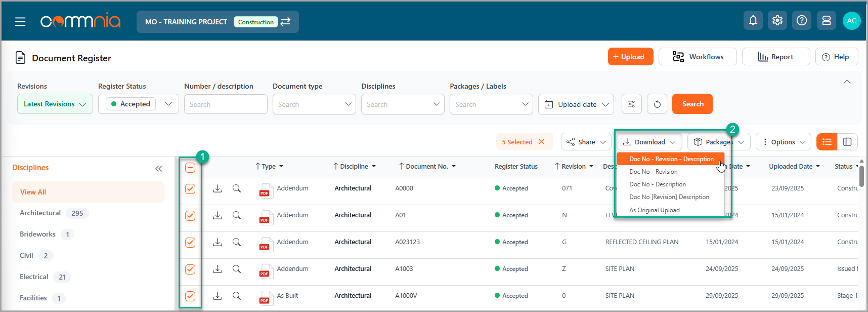Switch to split panel view icon
868x312 pixels.
click(847, 142)
